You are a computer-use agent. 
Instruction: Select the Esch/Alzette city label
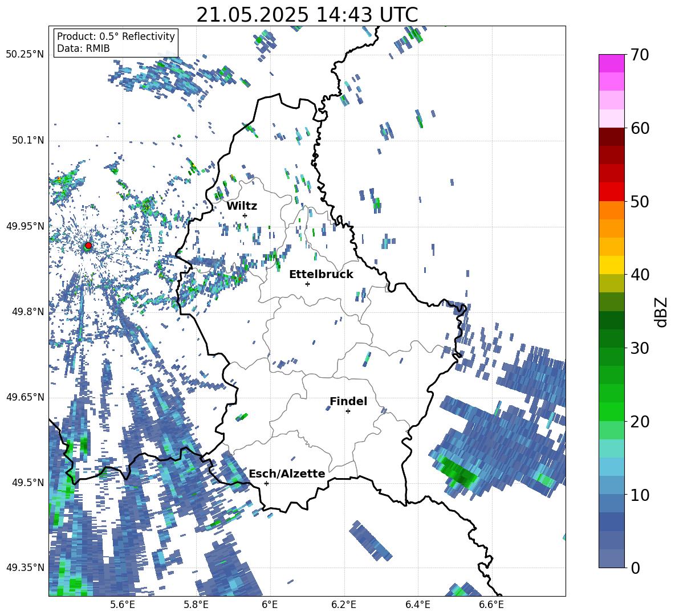coord(287,474)
